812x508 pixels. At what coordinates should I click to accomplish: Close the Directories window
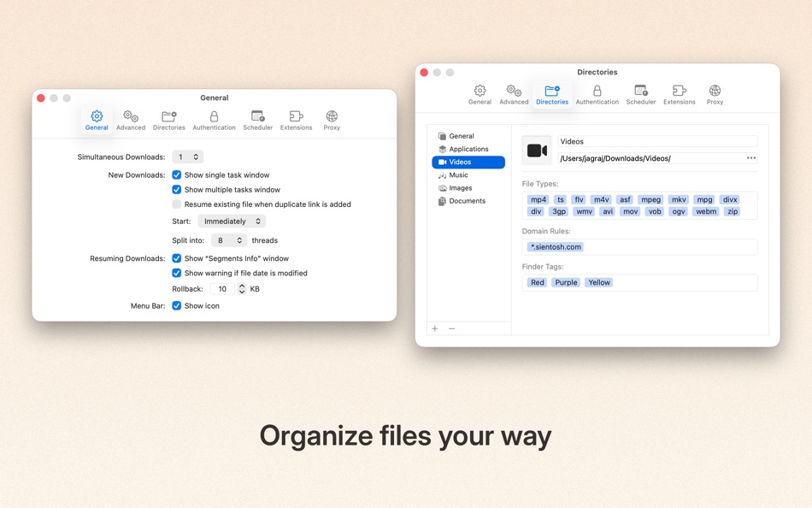[x=424, y=72]
